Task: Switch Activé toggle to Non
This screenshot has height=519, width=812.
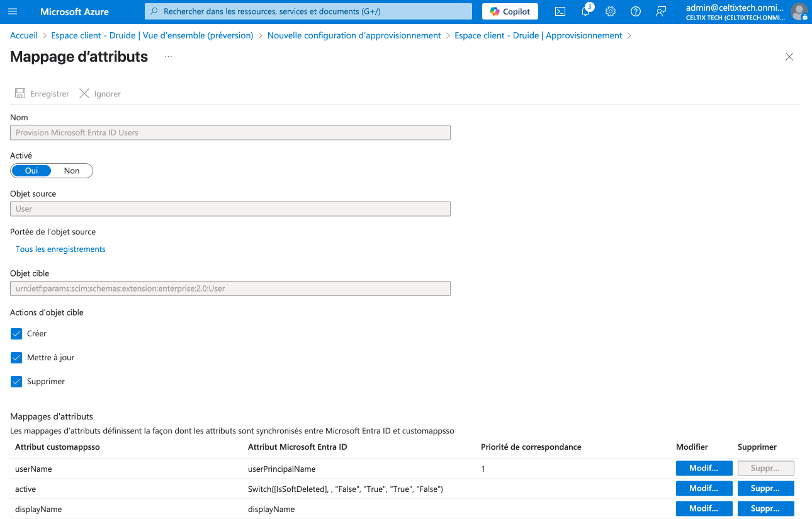Action: pyautogui.click(x=72, y=171)
